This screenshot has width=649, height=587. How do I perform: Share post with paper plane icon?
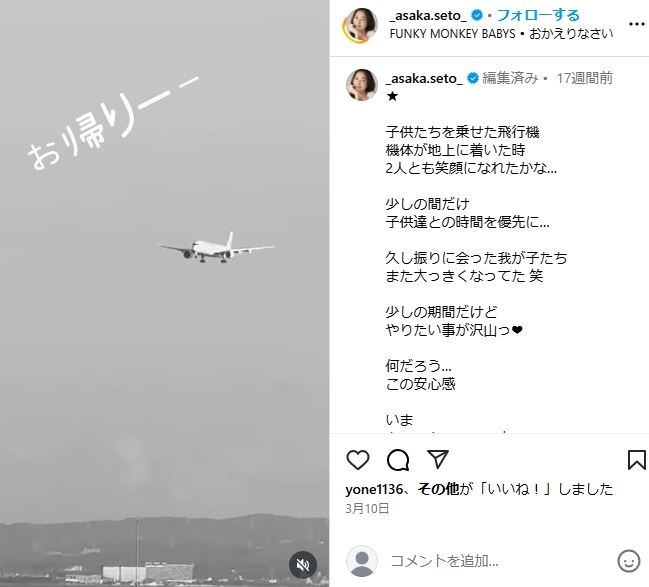(x=438, y=459)
